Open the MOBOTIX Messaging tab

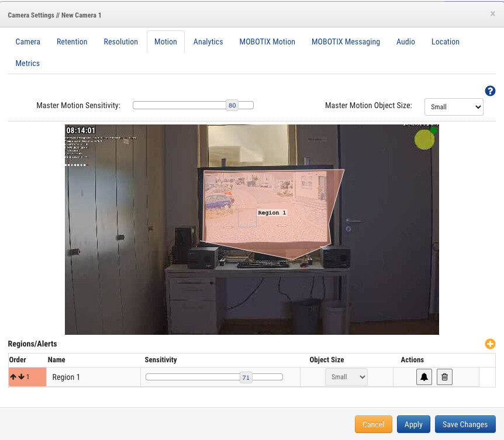pyautogui.click(x=346, y=42)
